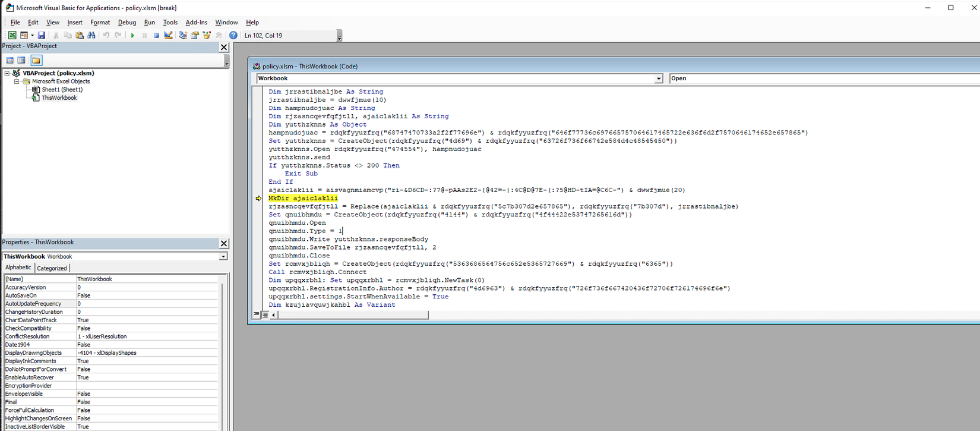The height and width of the screenshot is (431, 980).
Task: Toggle Folders view in Project panel
Action: (36, 60)
